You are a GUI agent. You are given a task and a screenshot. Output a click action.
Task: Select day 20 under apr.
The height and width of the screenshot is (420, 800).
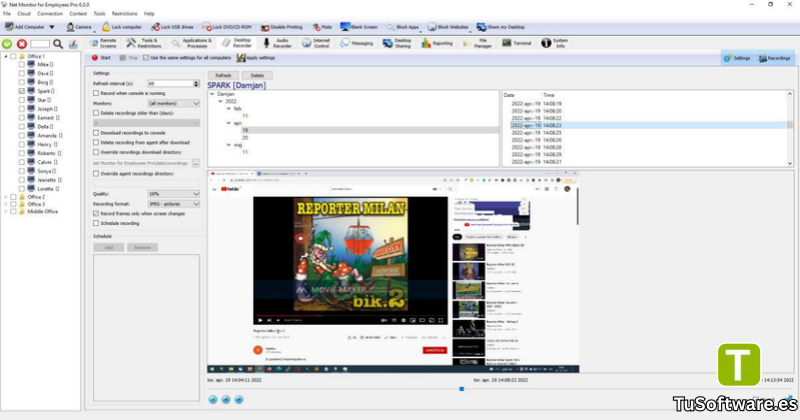coord(245,138)
